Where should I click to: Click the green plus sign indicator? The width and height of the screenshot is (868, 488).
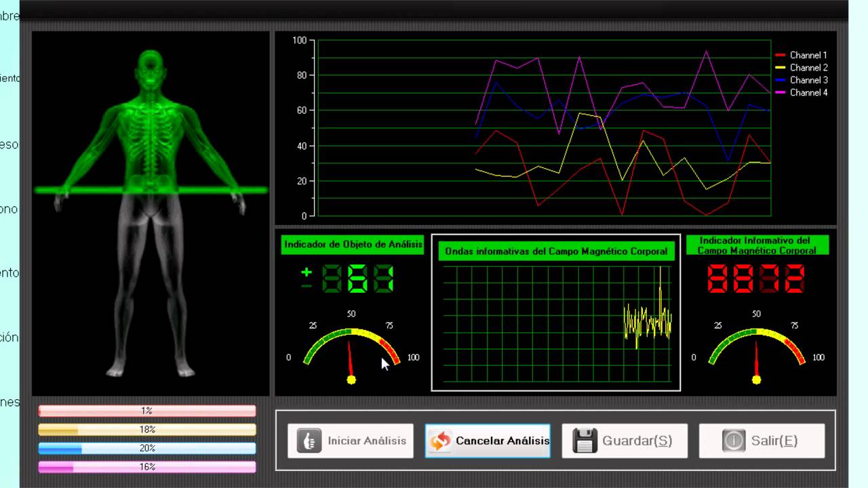307,272
